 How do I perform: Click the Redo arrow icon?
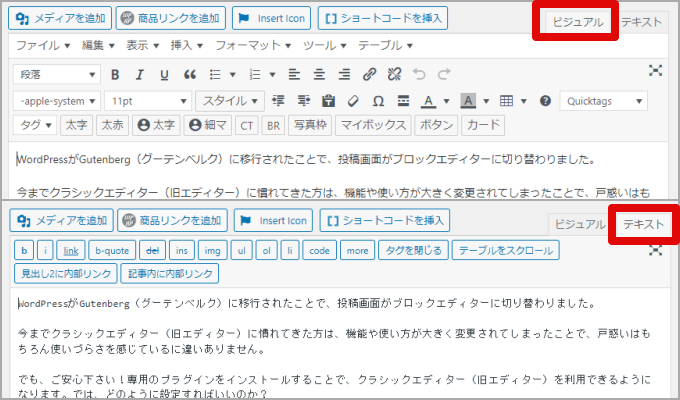coord(444,75)
